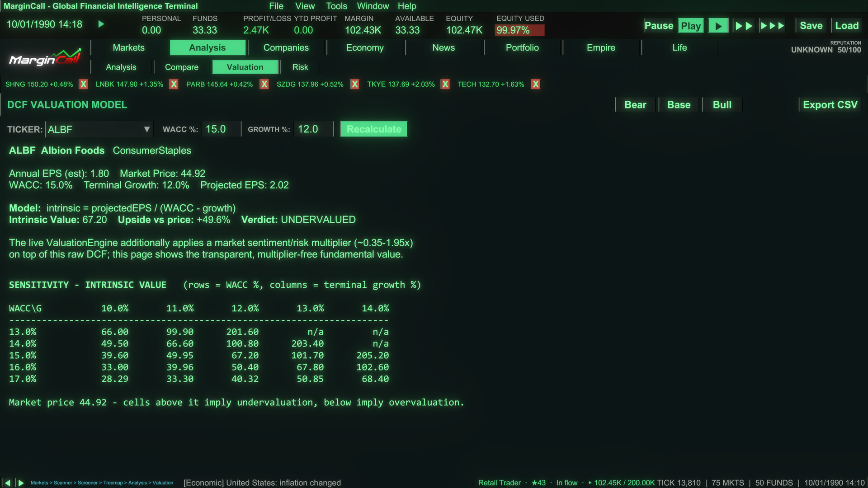Image resolution: width=868 pixels, height=488 pixels.
Task: Click the Equity Used 99.97% indicator
Action: tap(519, 30)
